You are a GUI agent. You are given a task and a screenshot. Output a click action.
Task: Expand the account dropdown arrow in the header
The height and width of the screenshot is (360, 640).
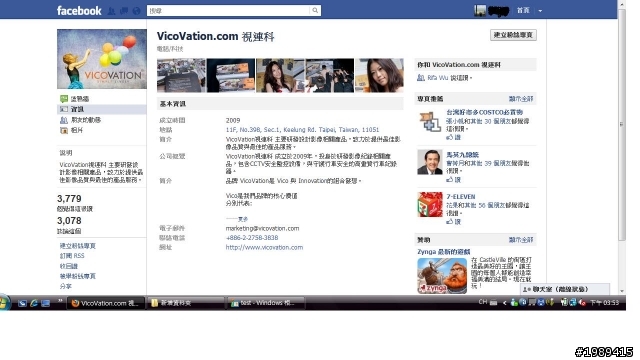tap(540, 11)
